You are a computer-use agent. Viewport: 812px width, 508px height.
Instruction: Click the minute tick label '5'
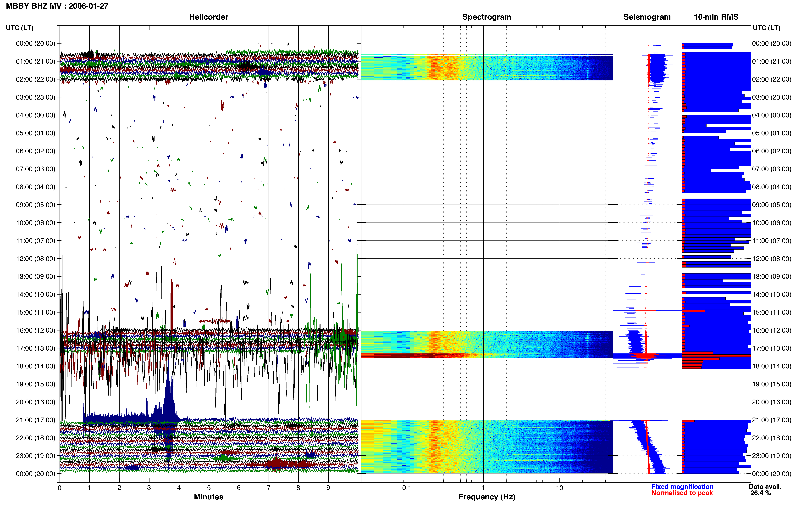pyautogui.click(x=209, y=487)
